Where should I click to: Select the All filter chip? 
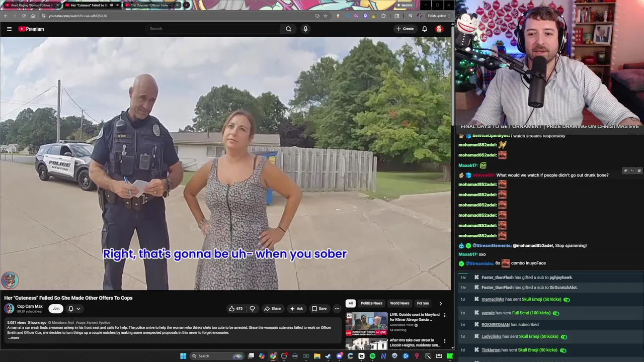point(351,303)
